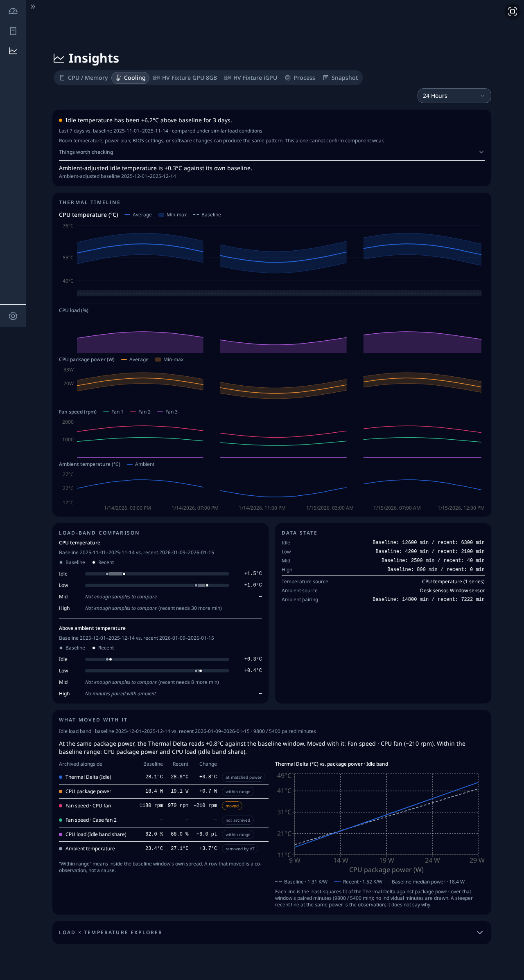Click the Idle CPU temperature comparison bar
Viewport: 524px width, 980px height.
157,574
